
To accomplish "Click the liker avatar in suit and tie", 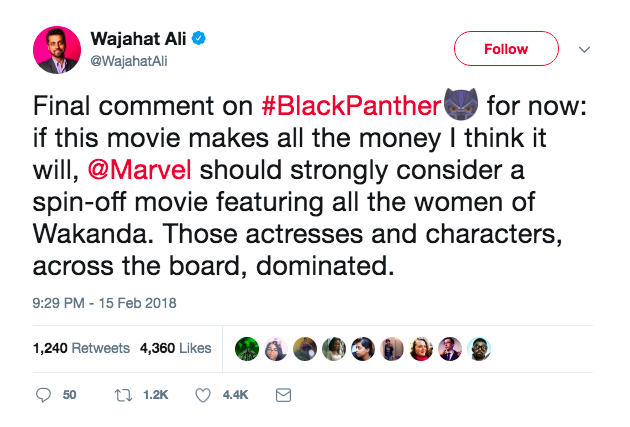I will (448, 348).
